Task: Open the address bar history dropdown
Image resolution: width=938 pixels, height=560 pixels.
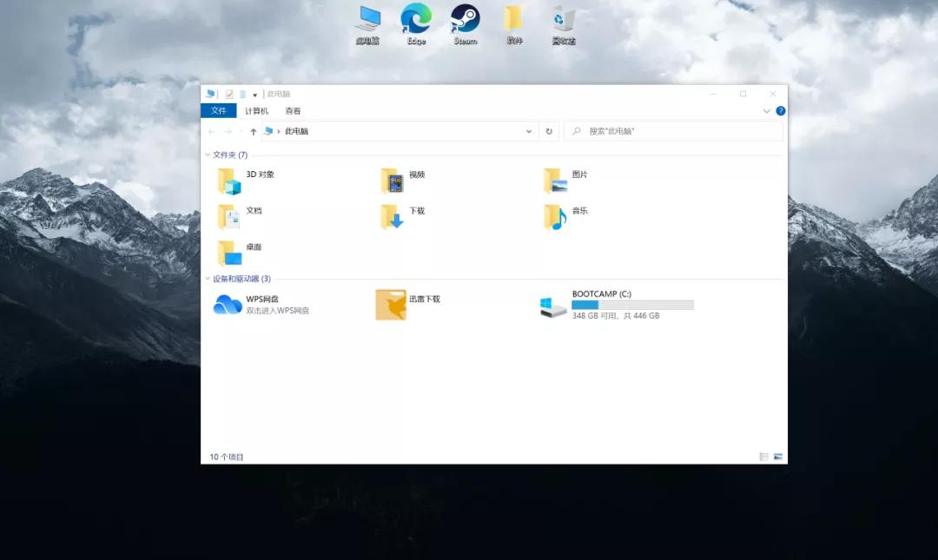Action: [528, 130]
